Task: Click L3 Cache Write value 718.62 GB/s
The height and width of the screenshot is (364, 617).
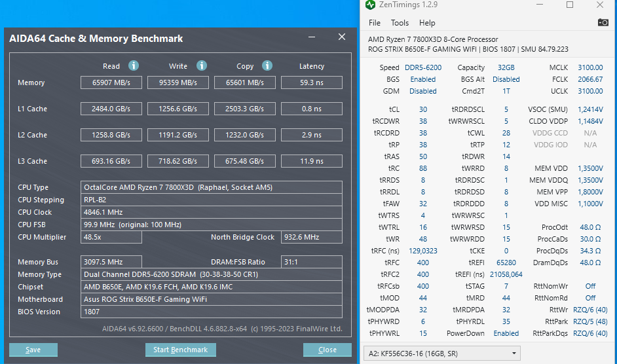Action: click(x=178, y=161)
